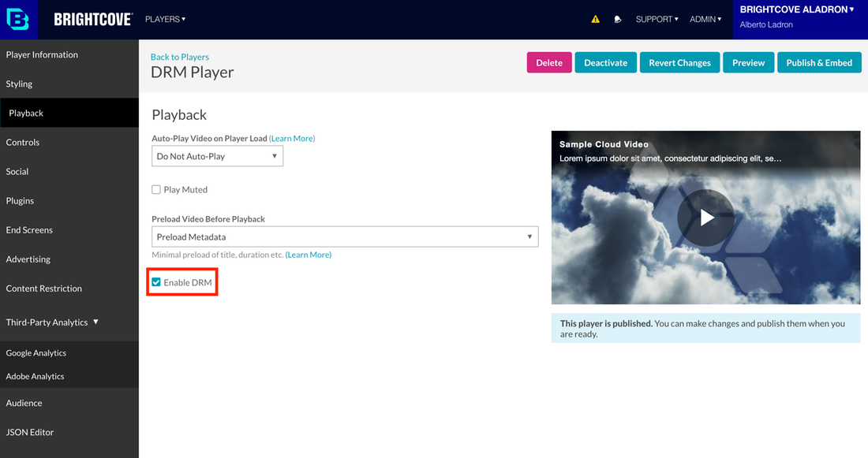Click the yellow warning triangle icon
Screen dimensions: 868x458
point(596,20)
